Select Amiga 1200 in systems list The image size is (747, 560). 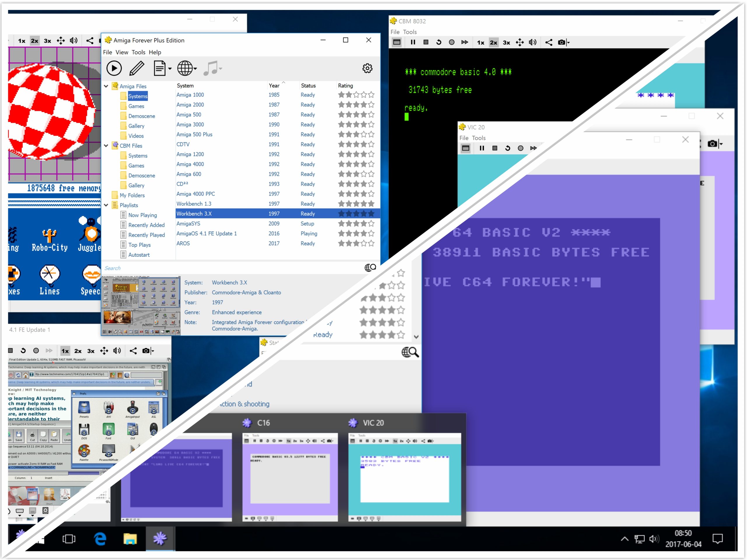click(x=277, y=154)
